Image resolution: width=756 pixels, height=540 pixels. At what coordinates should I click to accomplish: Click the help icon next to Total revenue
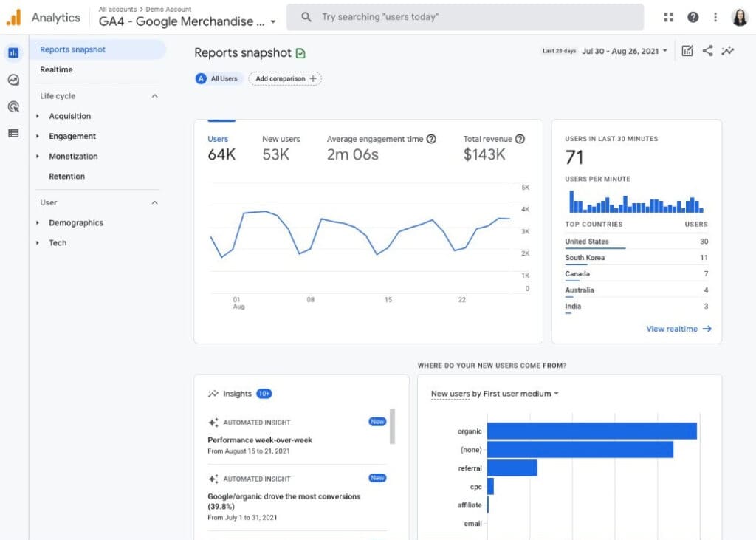pyautogui.click(x=520, y=139)
